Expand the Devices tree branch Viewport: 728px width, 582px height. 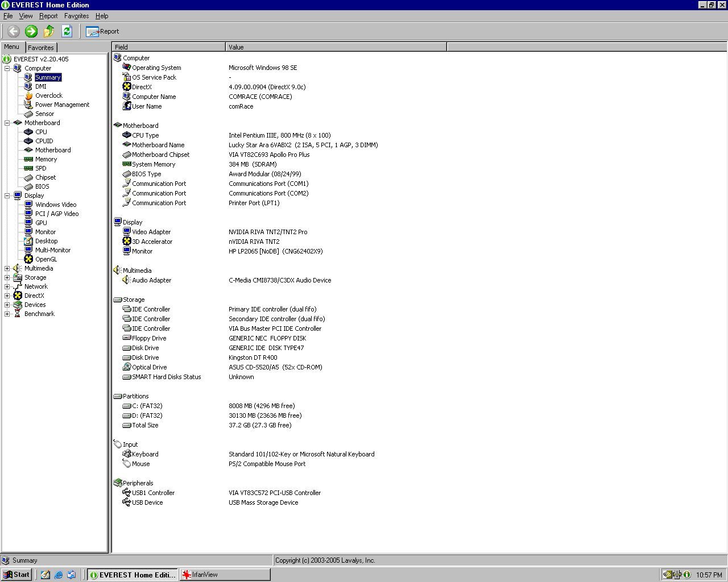[x=7, y=305]
